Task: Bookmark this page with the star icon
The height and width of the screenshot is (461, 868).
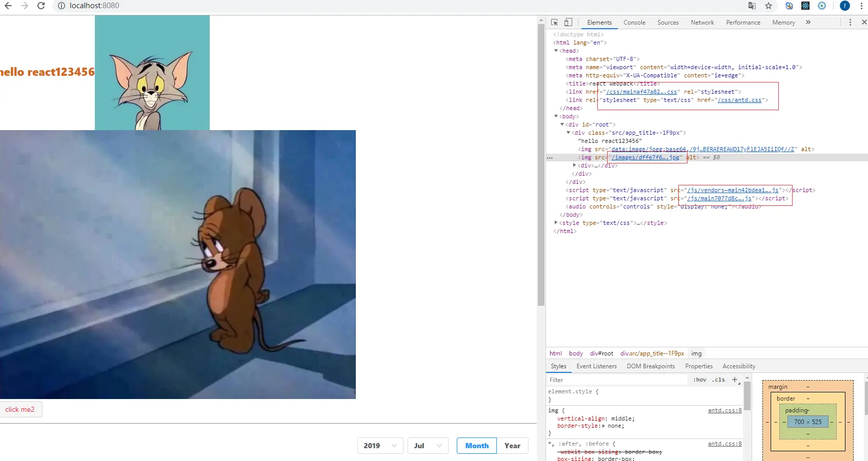Action: click(769, 6)
